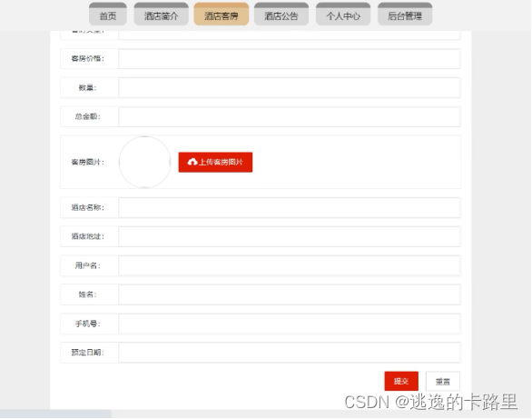Focus the 手机号 input field
The image size is (532, 419).
[x=290, y=324]
